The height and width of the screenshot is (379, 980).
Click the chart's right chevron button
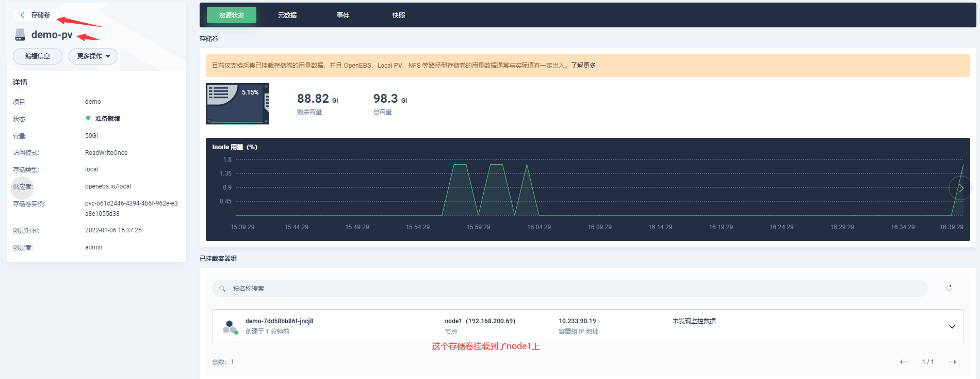tap(960, 188)
